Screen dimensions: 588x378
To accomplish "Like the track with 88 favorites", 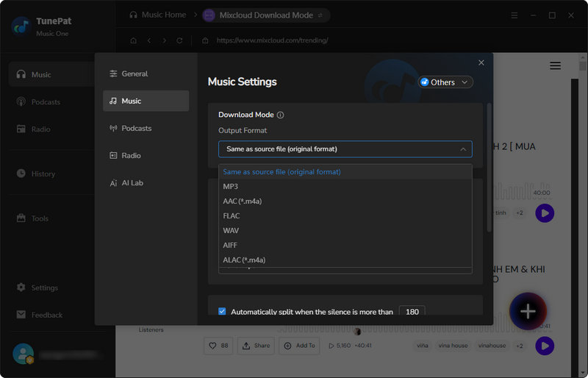I will coord(218,346).
